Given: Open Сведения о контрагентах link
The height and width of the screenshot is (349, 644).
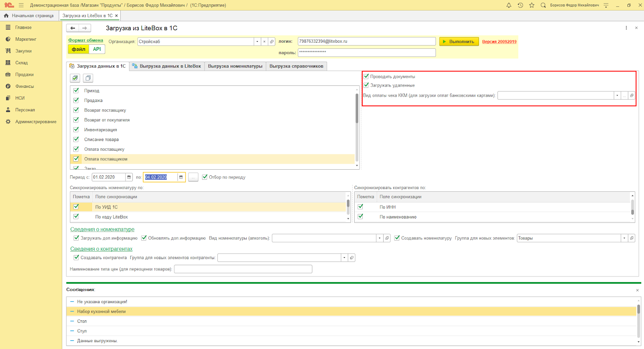Looking at the screenshot, I should (x=101, y=249).
